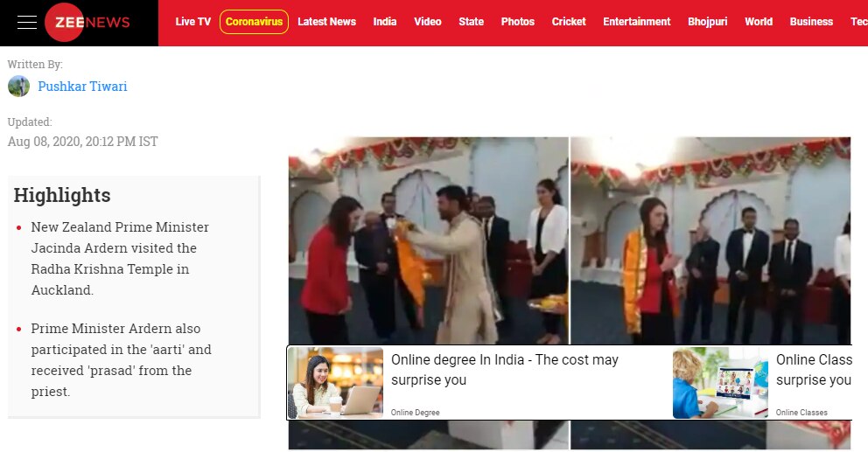The width and height of the screenshot is (868, 452).
Task: Open the Cricket section
Action: coord(569,22)
